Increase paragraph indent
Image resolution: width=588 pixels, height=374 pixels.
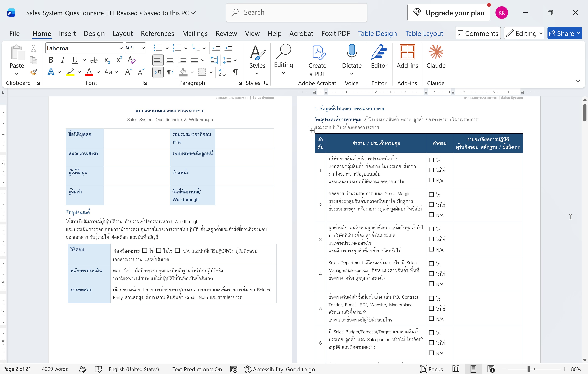228,48
